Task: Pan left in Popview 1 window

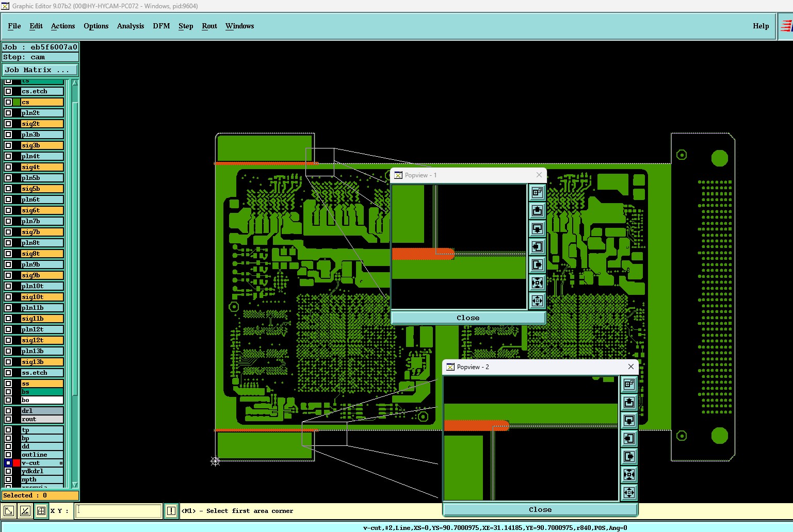Action: coord(537,246)
